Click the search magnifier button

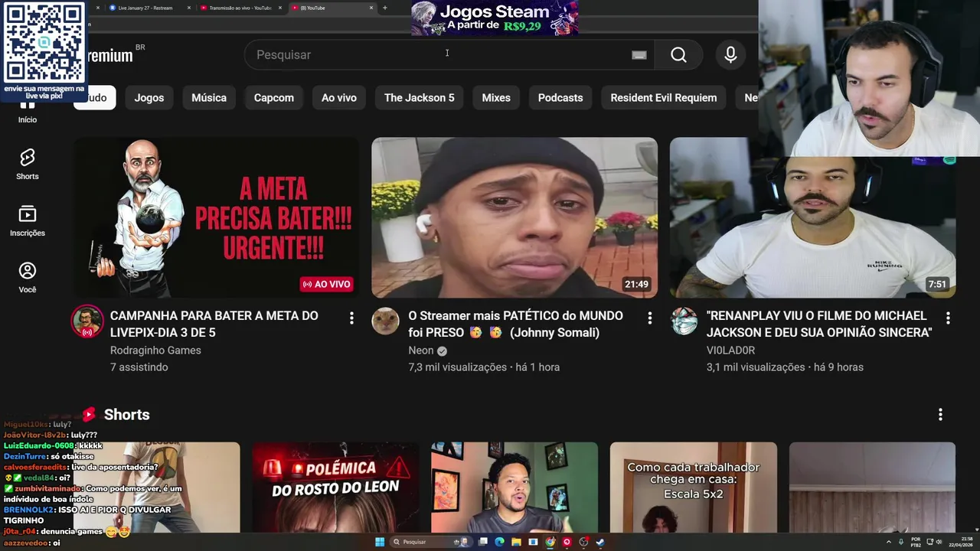point(678,54)
